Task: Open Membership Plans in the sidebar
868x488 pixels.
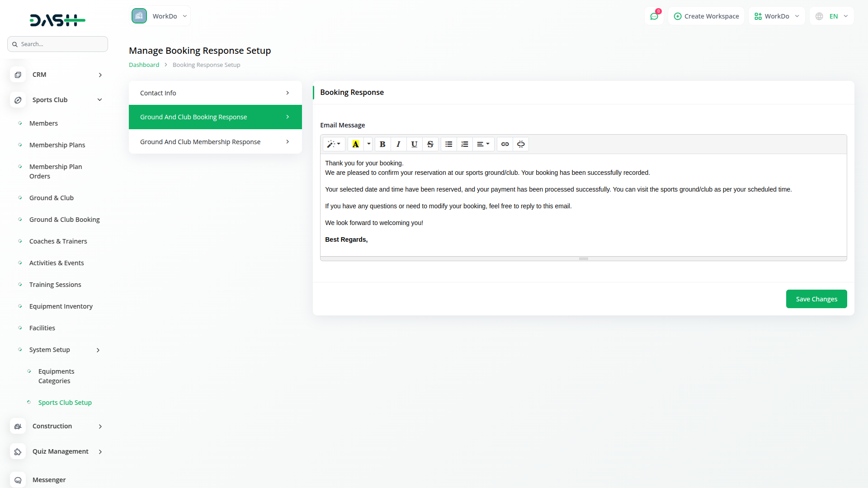Action: click(x=57, y=145)
